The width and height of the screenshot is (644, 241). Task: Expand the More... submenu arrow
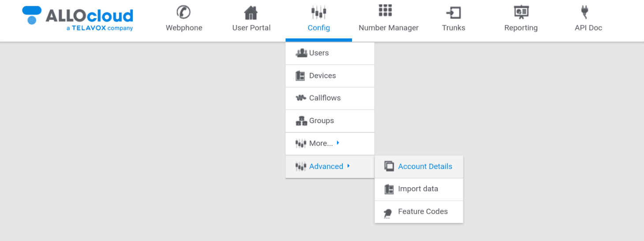pos(338,143)
